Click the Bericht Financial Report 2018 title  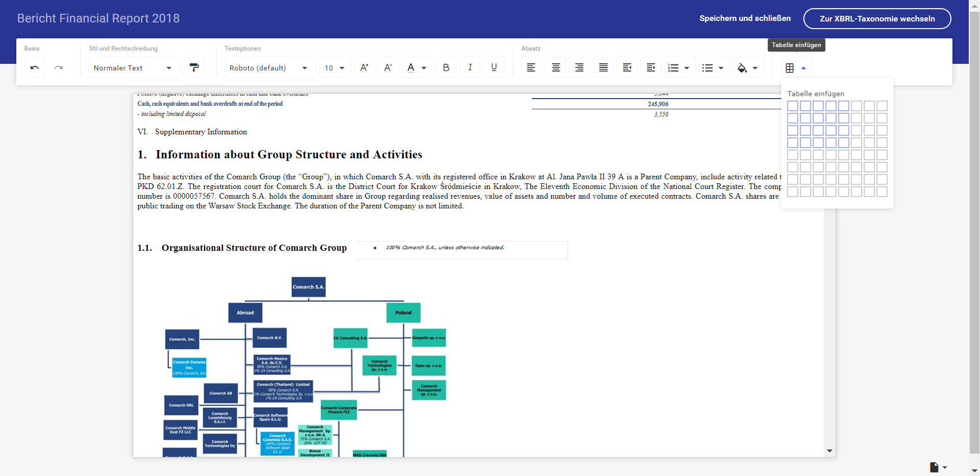(99, 18)
